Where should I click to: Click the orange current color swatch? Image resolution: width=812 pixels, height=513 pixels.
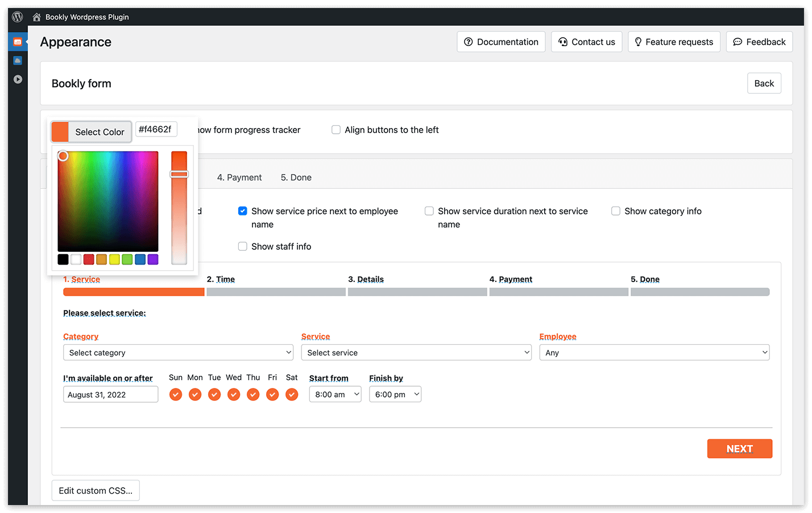(60, 132)
